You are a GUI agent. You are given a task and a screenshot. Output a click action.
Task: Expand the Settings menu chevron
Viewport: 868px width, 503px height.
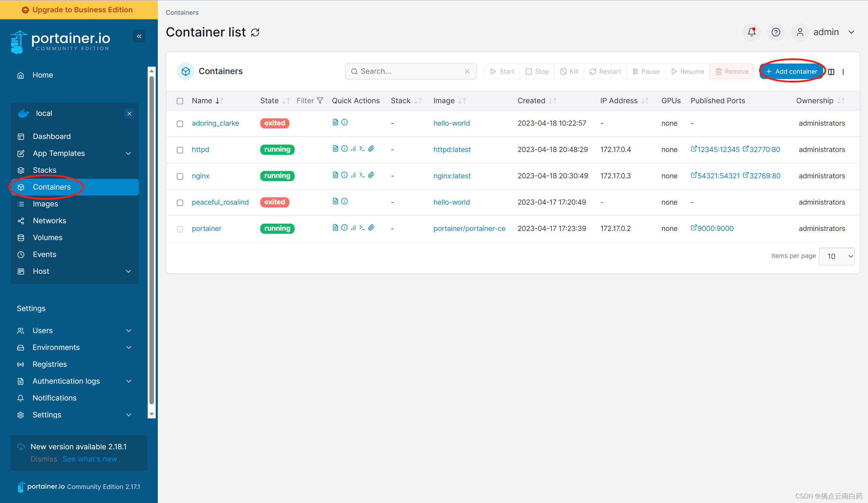coord(129,415)
